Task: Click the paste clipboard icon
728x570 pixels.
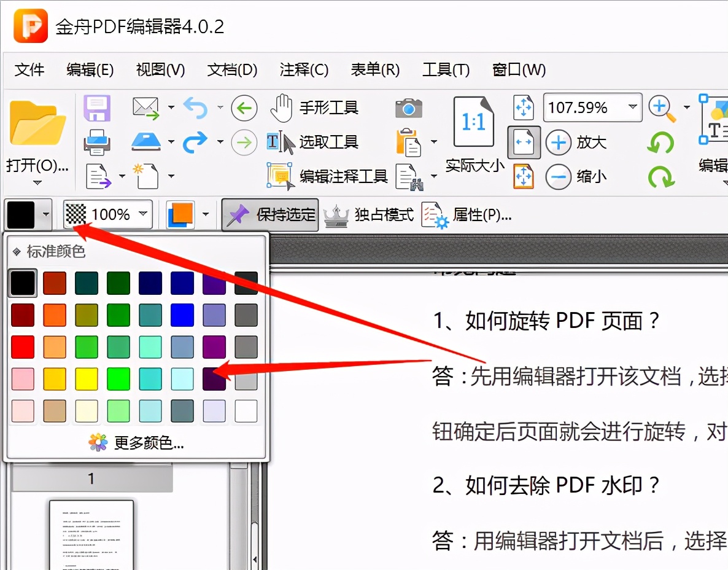Action: tap(408, 142)
